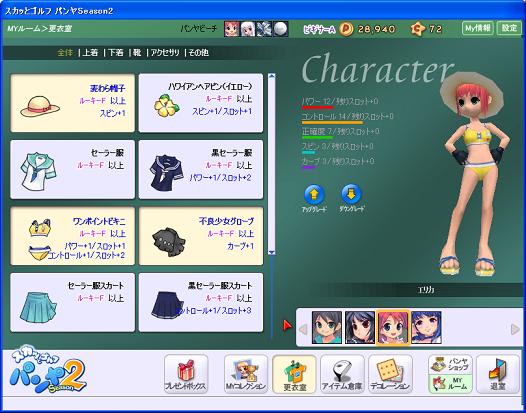Viewport: 526px width, 413px height.
Task: Select the blue-haired girl character portrait
Action: (426, 327)
